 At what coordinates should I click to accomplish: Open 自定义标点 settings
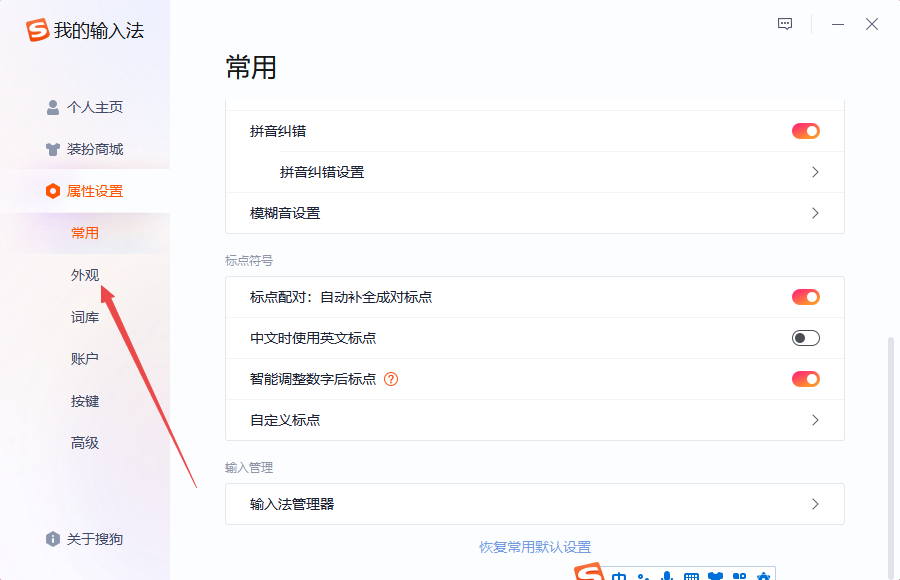point(815,420)
